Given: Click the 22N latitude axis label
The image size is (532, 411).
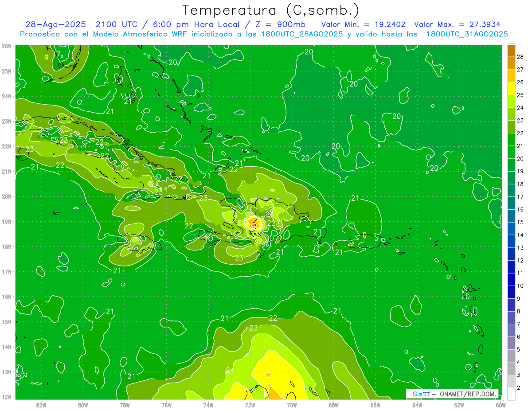Looking at the screenshot, I should [x=7, y=146].
